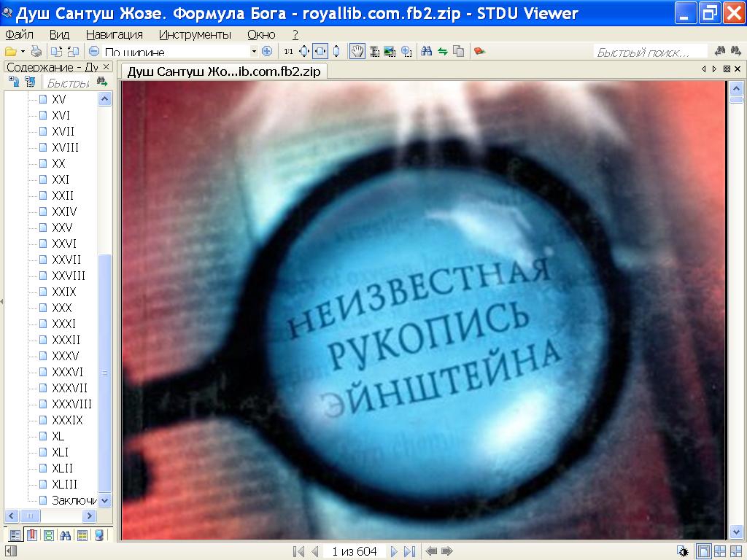Click the page number field '1 из 604'
The width and height of the screenshot is (747, 560).
click(x=355, y=551)
